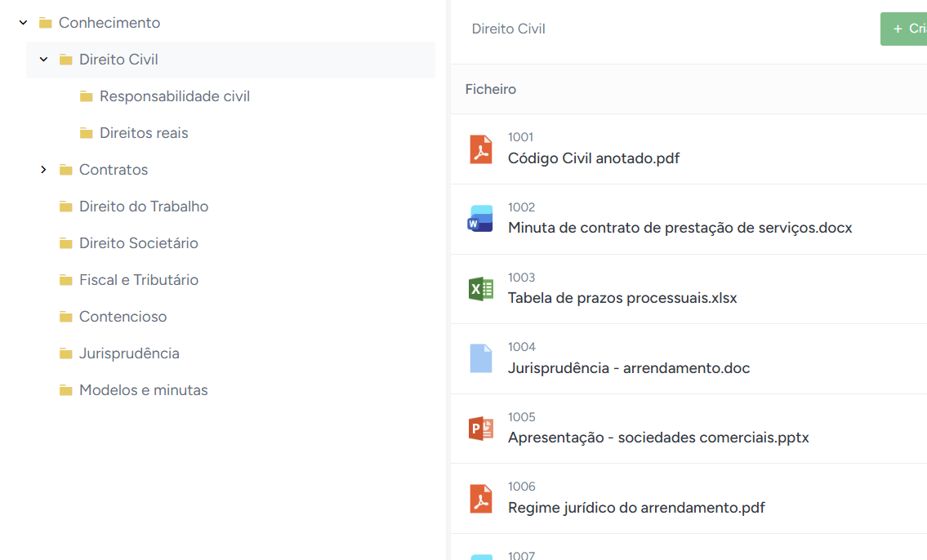Image resolution: width=927 pixels, height=560 pixels.
Task: Click the Direito Civil folder icon
Action: (65, 60)
